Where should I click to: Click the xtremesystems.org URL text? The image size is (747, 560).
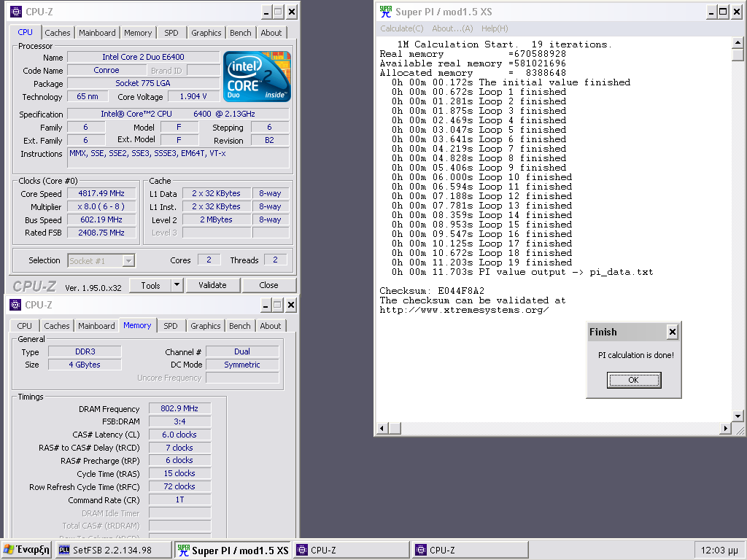[x=464, y=310]
